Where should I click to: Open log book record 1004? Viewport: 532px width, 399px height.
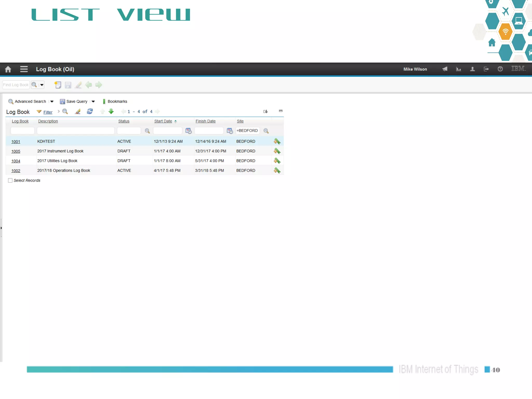tap(16, 161)
